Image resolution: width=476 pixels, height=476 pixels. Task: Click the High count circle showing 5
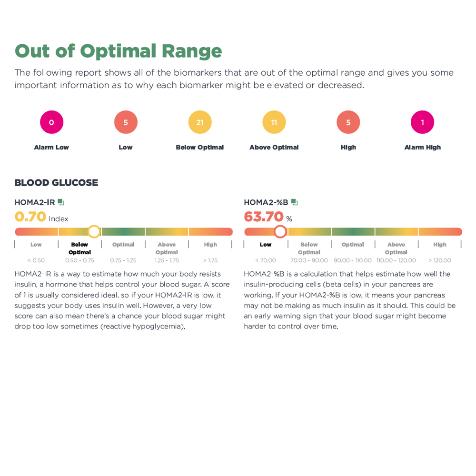point(348,122)
